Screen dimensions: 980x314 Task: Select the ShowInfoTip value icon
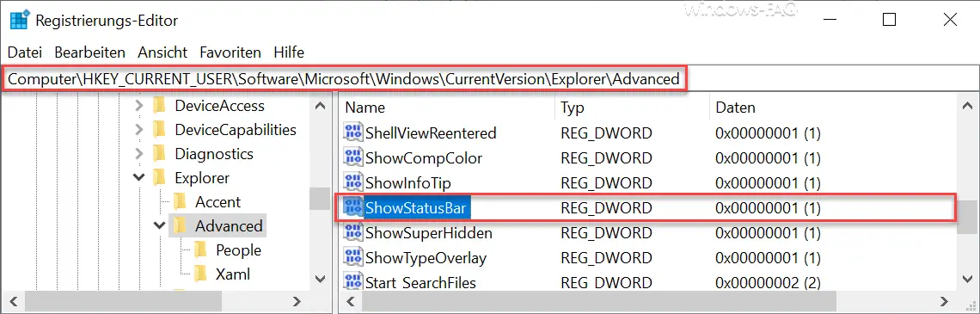point(353,182)
